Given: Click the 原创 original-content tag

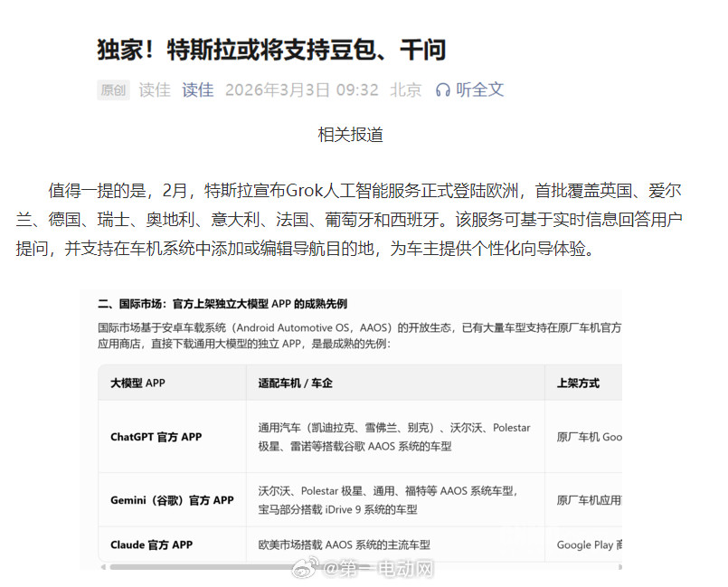Looking at the screenshot, I should 111,90.
